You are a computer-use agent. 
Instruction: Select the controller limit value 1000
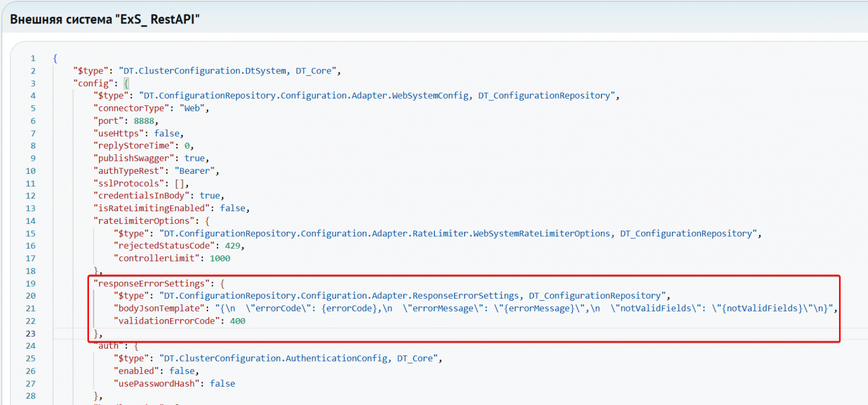(x=220, y=258)
